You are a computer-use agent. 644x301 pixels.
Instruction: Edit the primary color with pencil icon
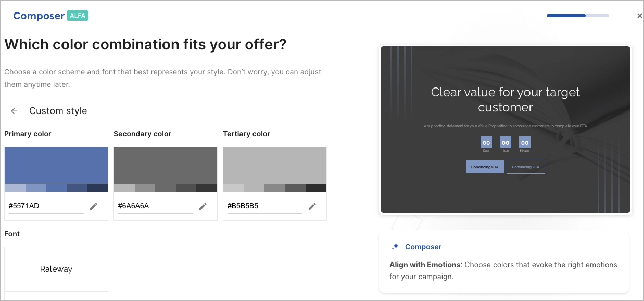pos(94,206)
